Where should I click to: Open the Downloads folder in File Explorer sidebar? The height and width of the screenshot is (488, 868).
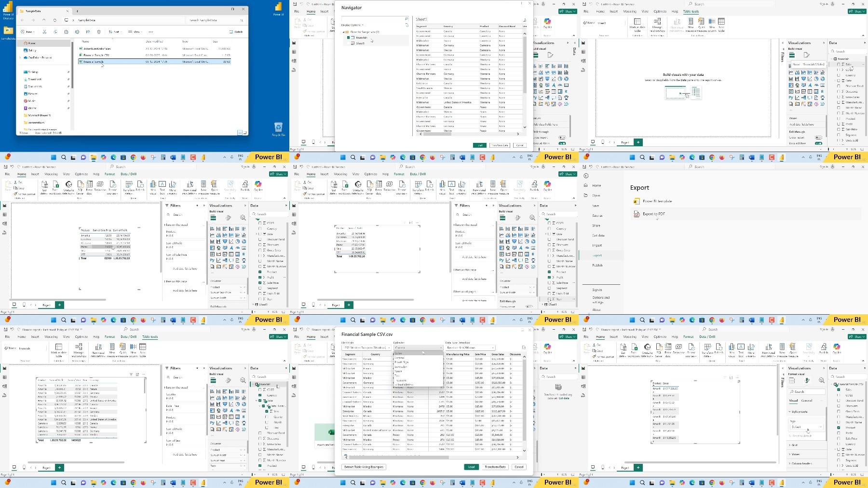34,79
